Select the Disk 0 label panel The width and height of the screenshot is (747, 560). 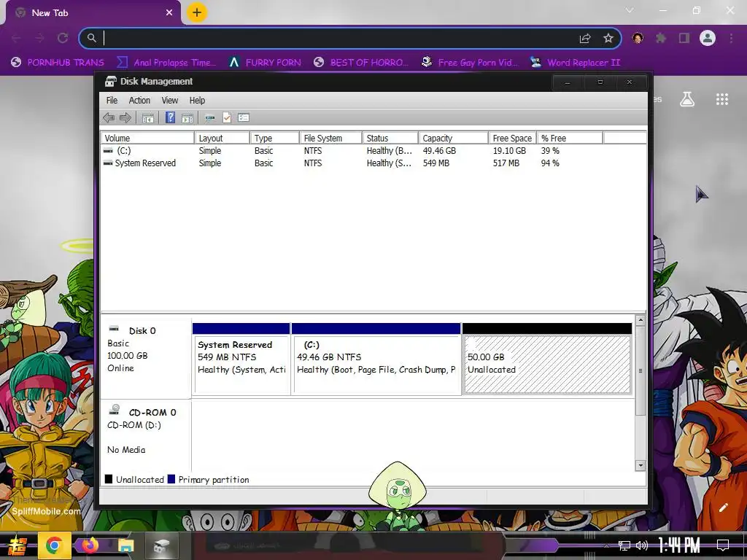[x=146, y=359]
